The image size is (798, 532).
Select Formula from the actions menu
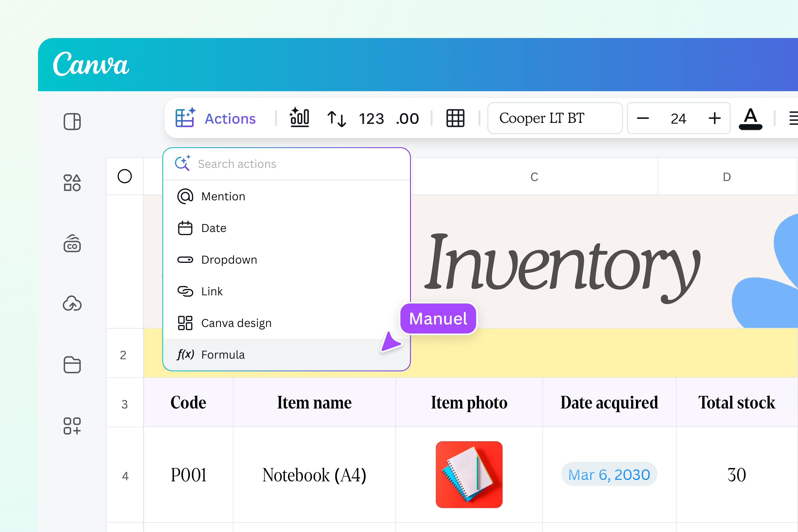(x=223, y=354)
